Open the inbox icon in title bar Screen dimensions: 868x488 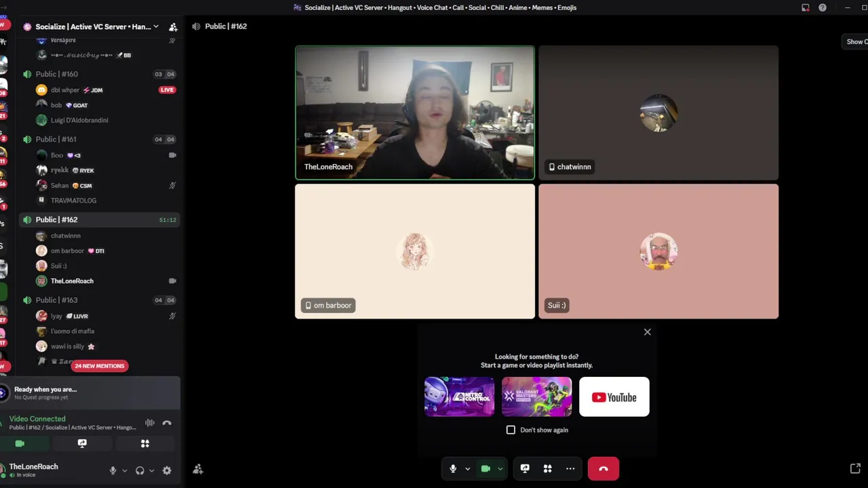pyautogui.click(x=806, y=7)
